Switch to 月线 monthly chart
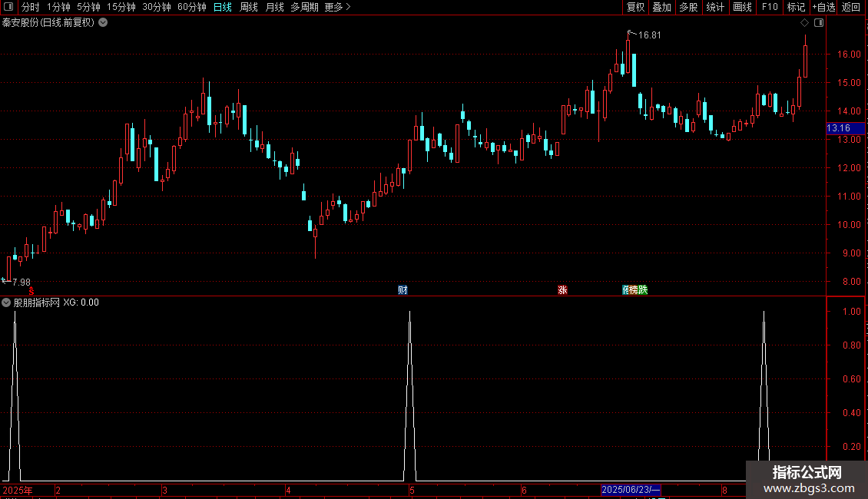 (x=274, y=7)
